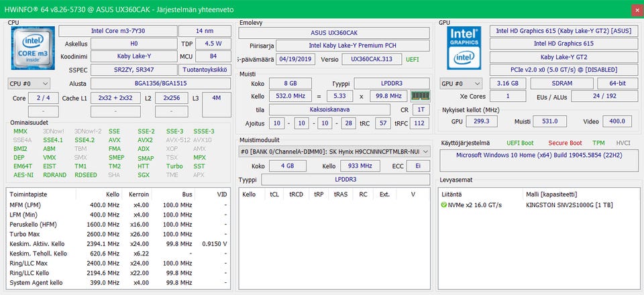Click the TPM indicator label

point(598,143)
